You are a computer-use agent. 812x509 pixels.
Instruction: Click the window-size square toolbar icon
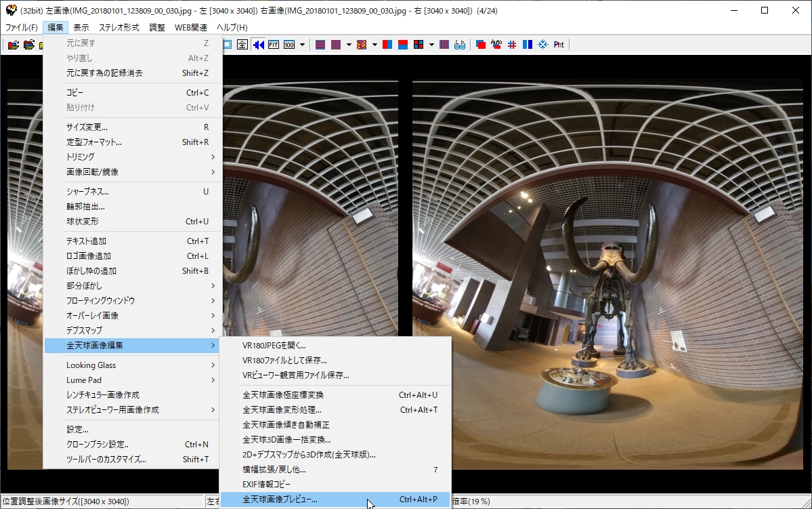(228, 45)
